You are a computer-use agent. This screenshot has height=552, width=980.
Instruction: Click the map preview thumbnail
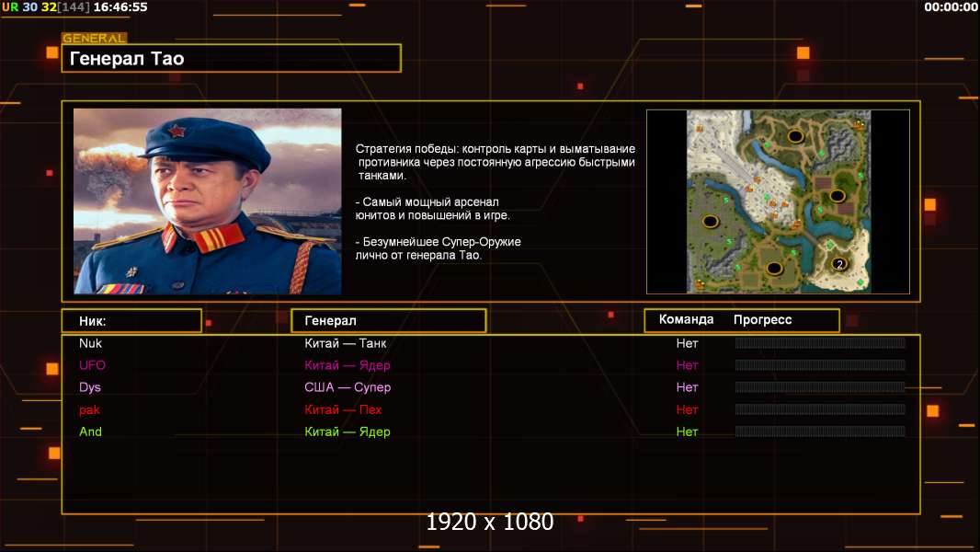tap(778, 201)
